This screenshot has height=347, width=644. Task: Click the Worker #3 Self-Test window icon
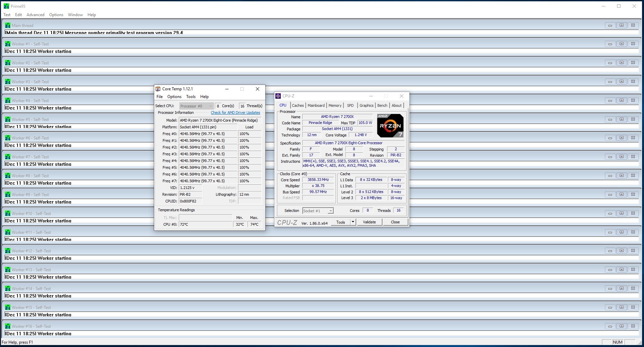(8, 82)
